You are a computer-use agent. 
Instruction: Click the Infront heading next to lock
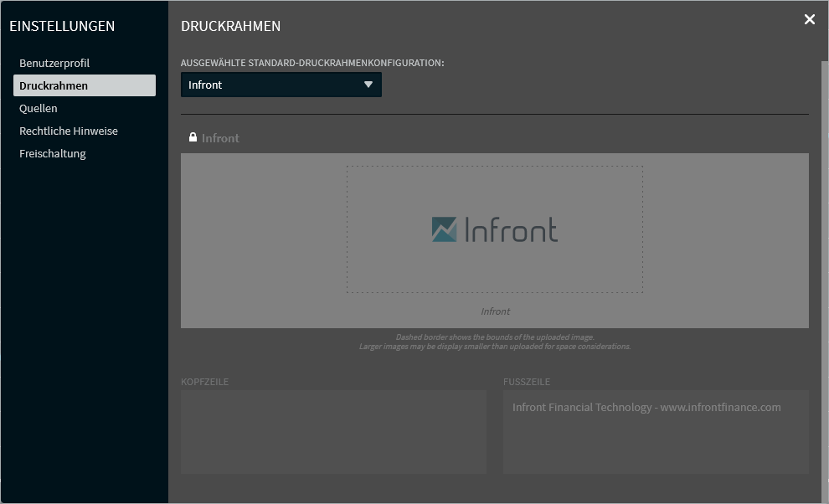pyautogui.click(x=220, y=138)
